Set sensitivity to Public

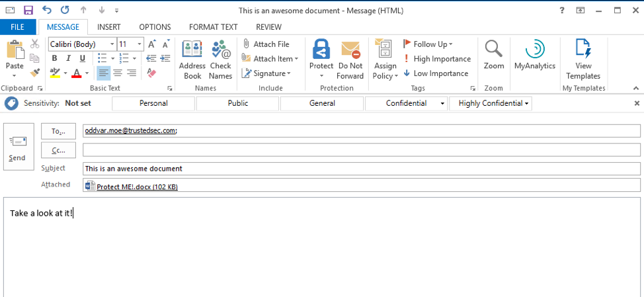(x=238, y=103)
